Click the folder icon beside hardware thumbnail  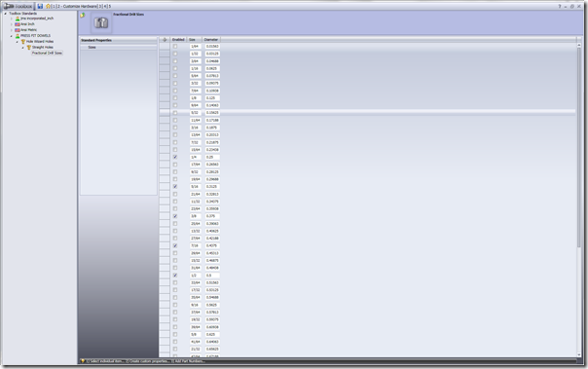tap(83, 15)
